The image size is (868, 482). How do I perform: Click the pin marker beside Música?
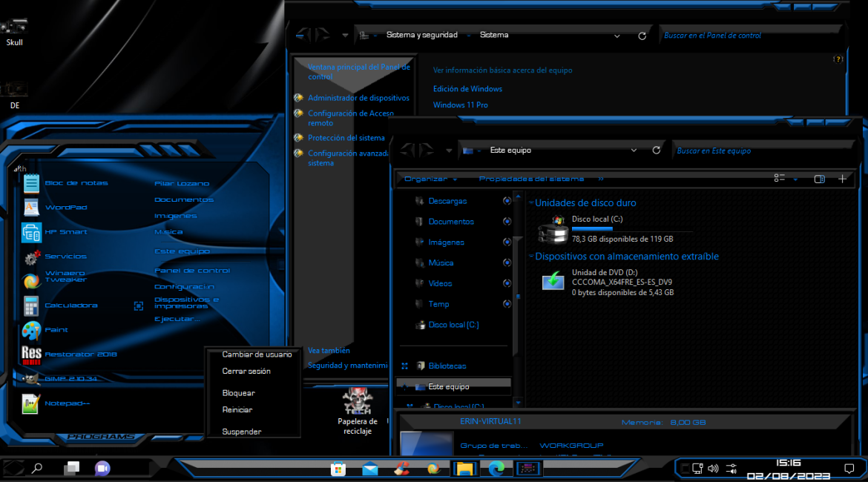[507, 263]
